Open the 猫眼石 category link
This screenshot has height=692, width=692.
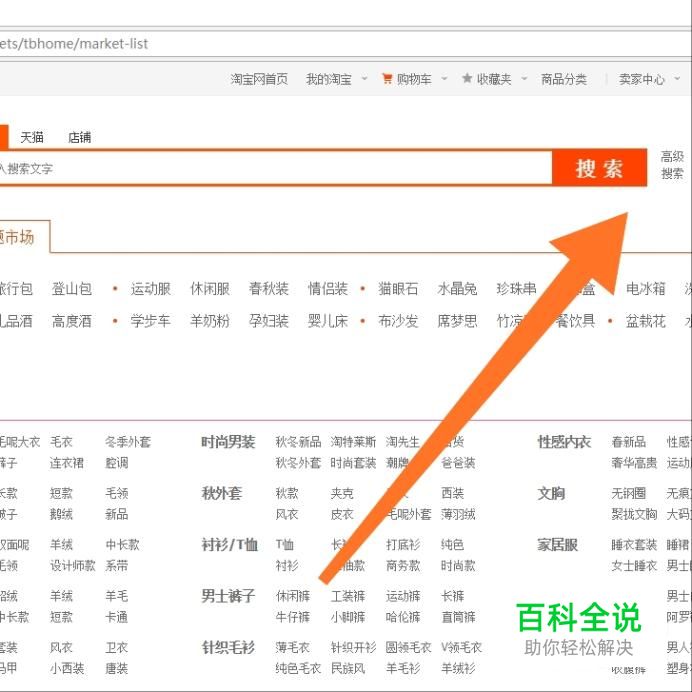point(398,289)
